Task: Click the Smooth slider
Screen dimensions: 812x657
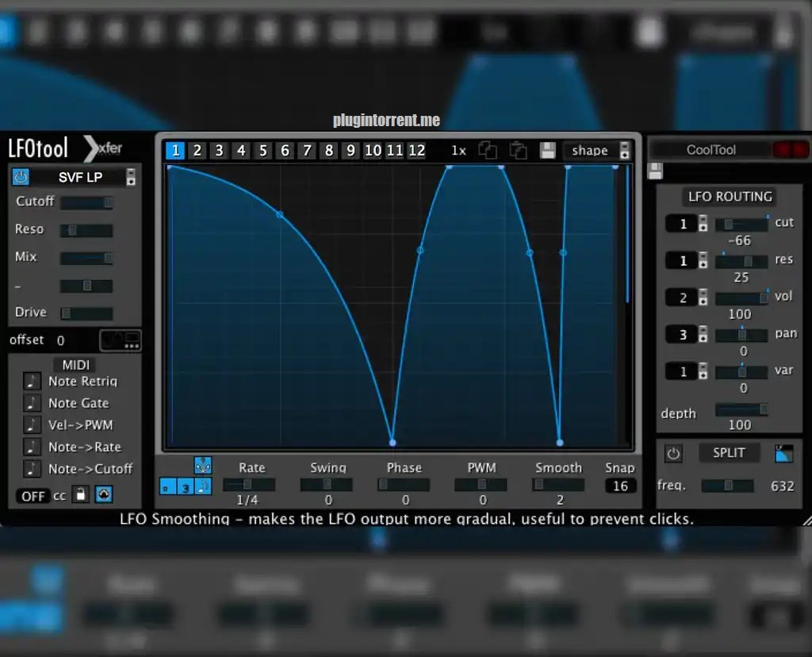Action: 558,485
